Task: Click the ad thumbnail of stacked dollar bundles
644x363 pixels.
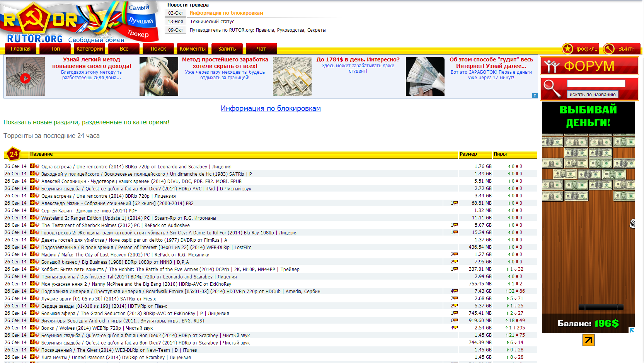Action: click(292, 76)
